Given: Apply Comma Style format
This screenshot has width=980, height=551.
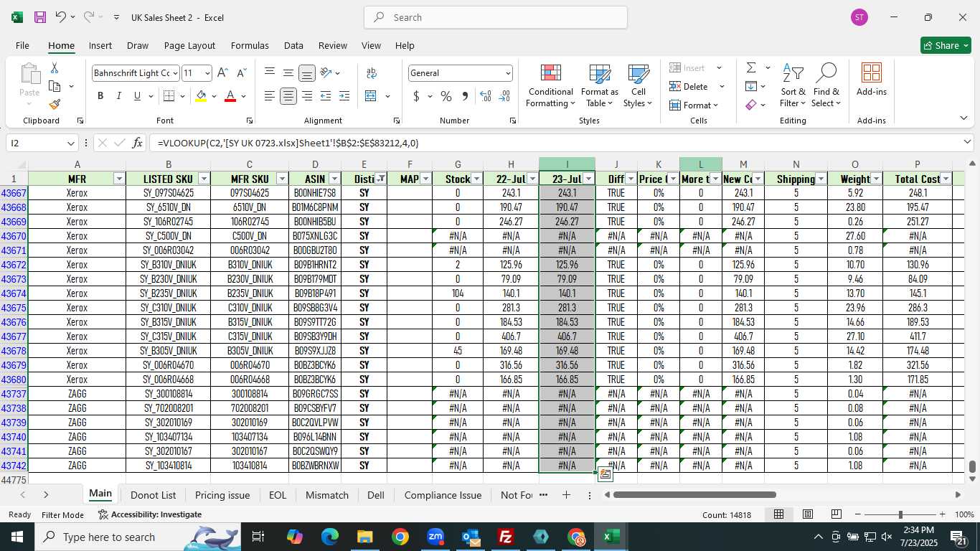Looking at the screenshot, I should 465,96.
